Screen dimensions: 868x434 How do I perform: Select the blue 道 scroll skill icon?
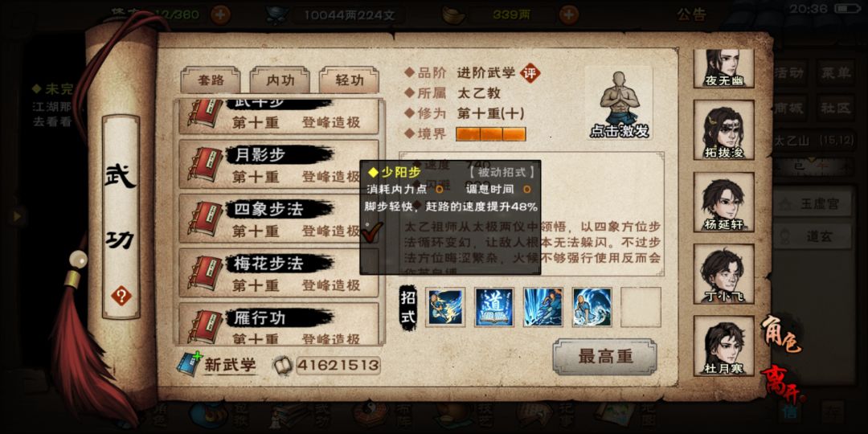(493, 307)
